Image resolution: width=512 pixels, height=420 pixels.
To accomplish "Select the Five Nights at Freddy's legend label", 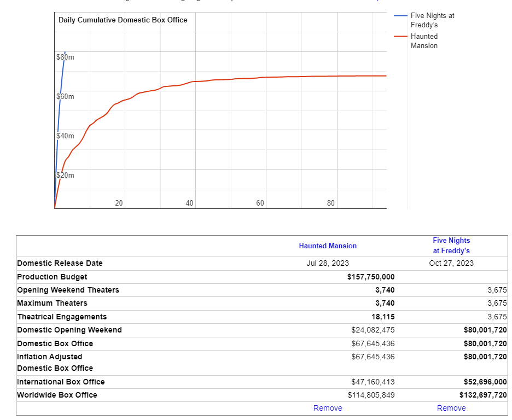I will [432, 20].
